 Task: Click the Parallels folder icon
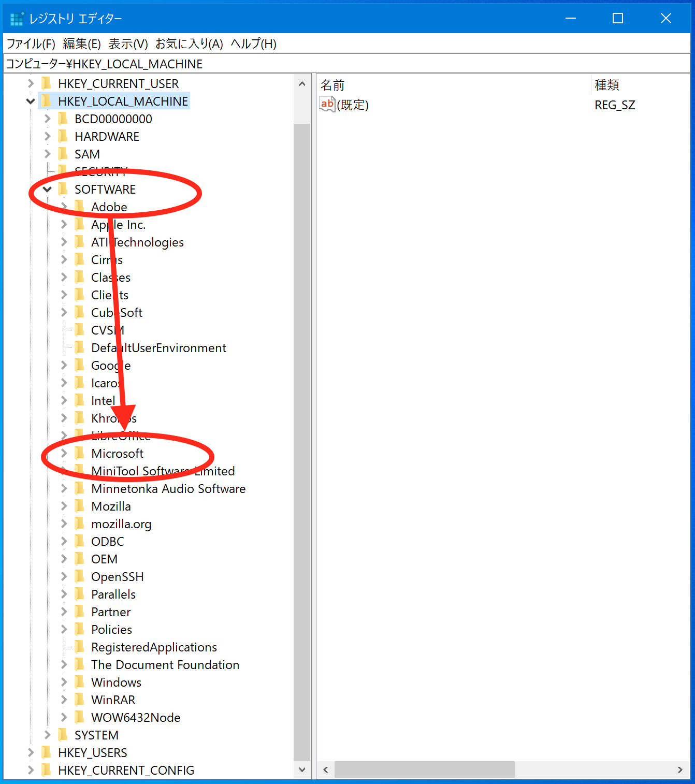pos(79,594)
